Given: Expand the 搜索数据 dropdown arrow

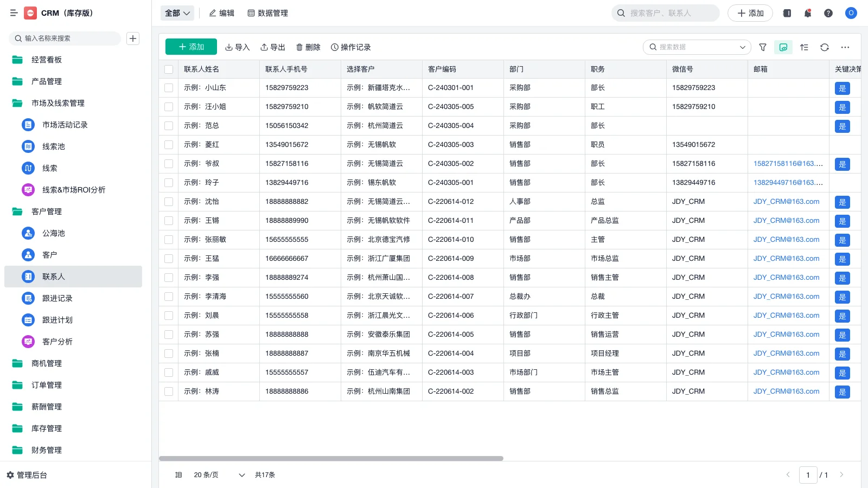Looking at the screenshot, I should click(x=742, y=47).
